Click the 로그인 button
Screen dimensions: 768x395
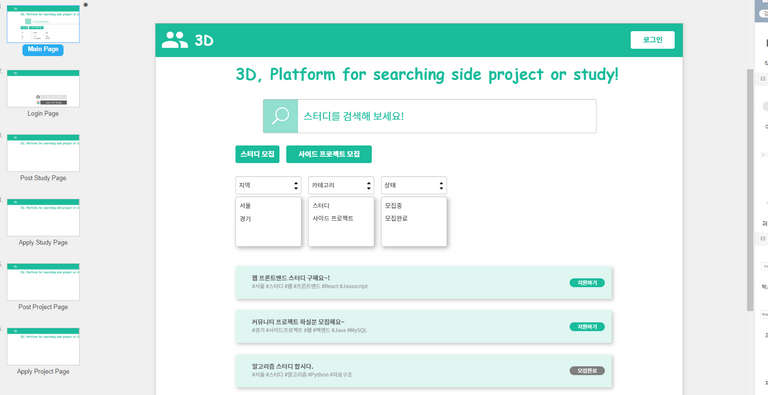tap(652, 40)
